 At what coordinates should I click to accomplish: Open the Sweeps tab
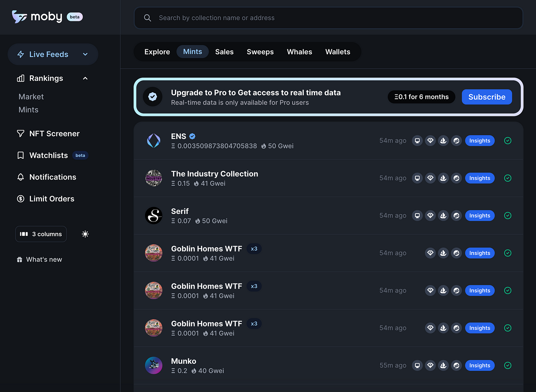pyautogui.click(x=260, y=52)
